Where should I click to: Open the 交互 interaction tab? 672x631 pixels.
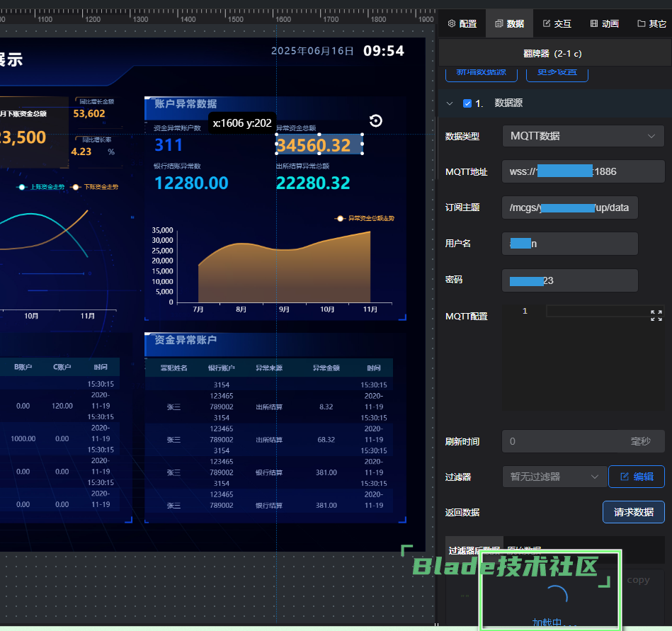[557, 23]
